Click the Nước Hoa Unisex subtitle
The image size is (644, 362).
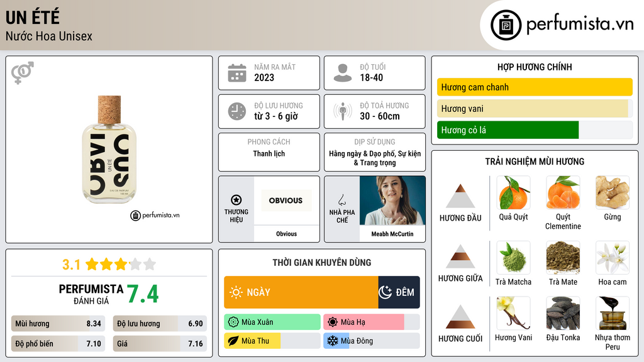[x=49, y=36]
